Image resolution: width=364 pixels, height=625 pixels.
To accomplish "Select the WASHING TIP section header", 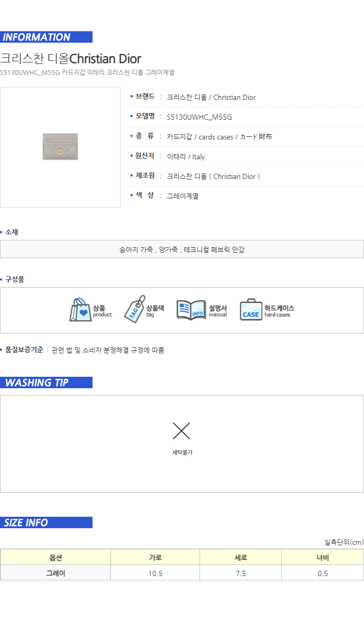I will pyautogui.click(x=46, y=382).
